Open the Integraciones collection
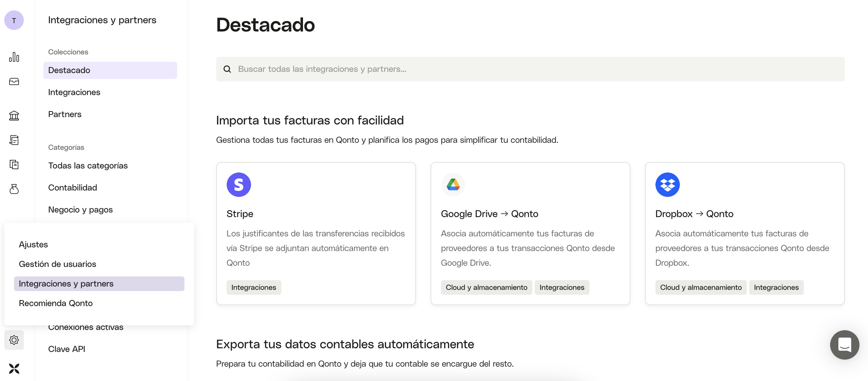This screenshot has height=381, width=868. 74,92
